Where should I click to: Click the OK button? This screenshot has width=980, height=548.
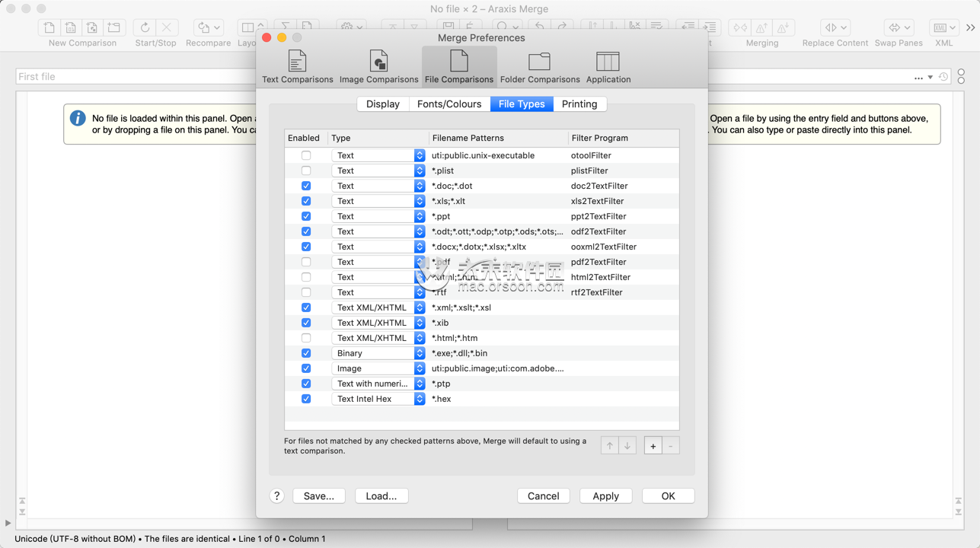click(668, 495)
